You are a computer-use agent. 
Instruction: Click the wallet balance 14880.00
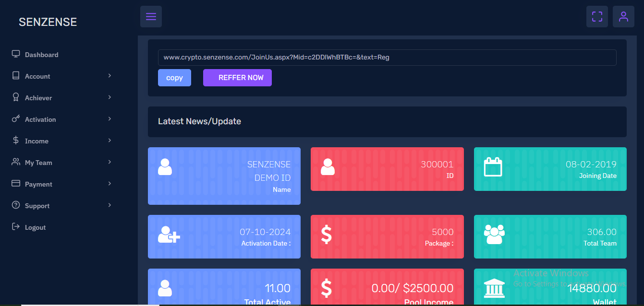[592, 288]
